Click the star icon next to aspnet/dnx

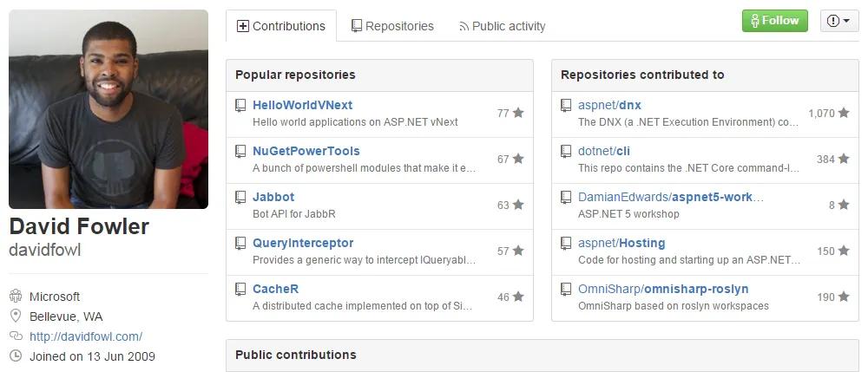pyautogui.click(x=844, y=113)
